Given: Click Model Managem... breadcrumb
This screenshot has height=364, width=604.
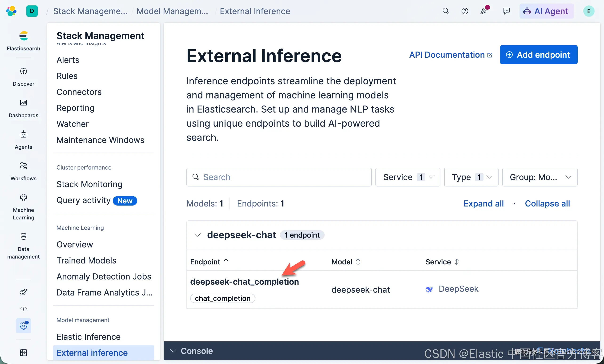Looking at the screenshot, I should pos(172,11).
